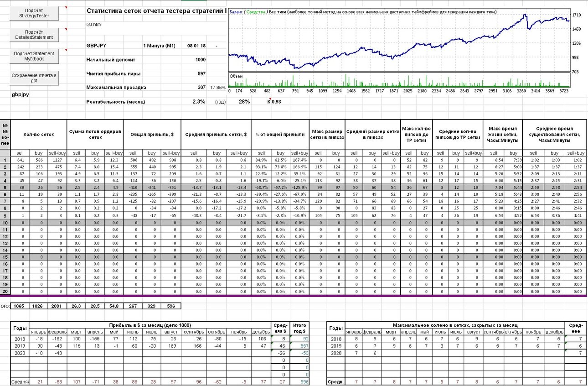Select the GJ.htm file name cell
This screenshot has width=588, height=386.
click(x=93, y=24)
